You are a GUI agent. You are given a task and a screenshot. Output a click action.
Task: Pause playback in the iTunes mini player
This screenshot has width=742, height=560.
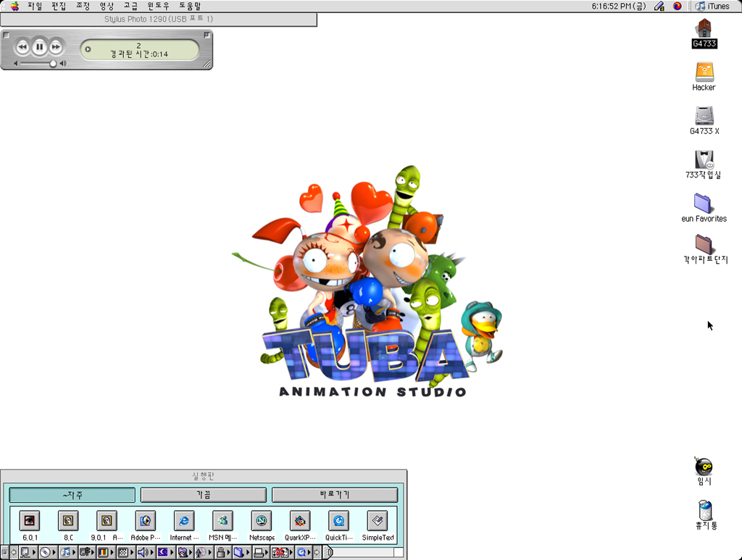pos(39,47)
